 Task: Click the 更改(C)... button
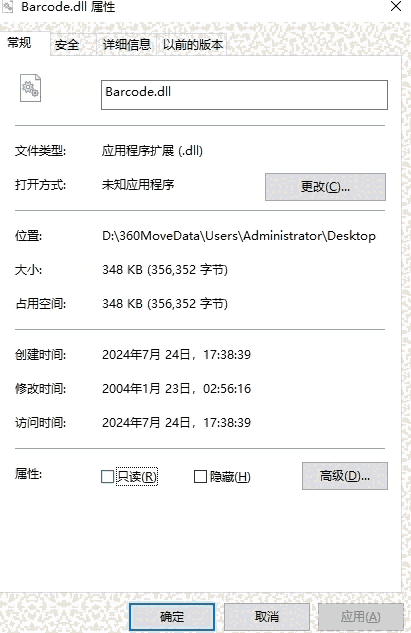(325, 187)
